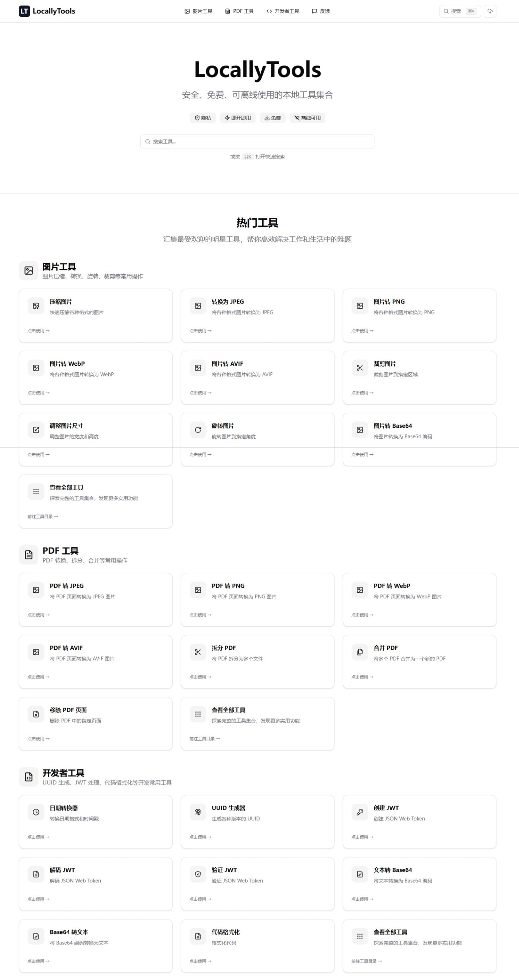Click the merge icon on 合并 PDF card
The image size is (519, 980).
tap(360, 652)
